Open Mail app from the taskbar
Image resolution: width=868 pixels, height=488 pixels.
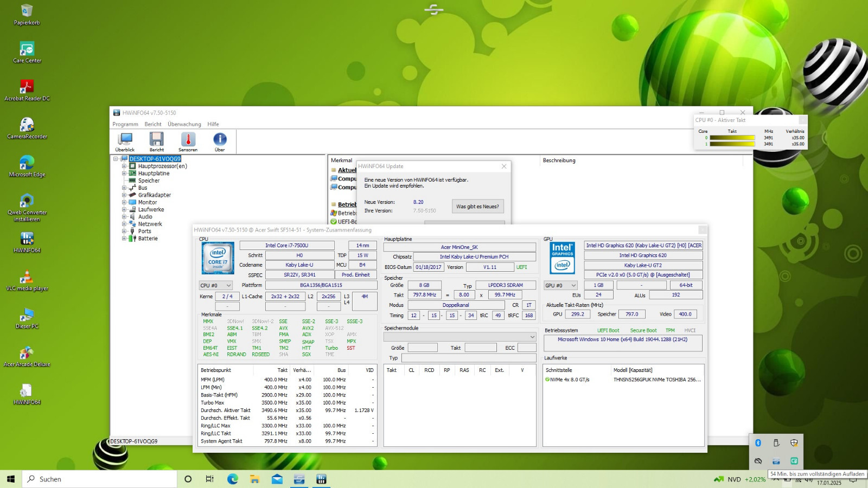pyautogui.click(x=277, y=479)
